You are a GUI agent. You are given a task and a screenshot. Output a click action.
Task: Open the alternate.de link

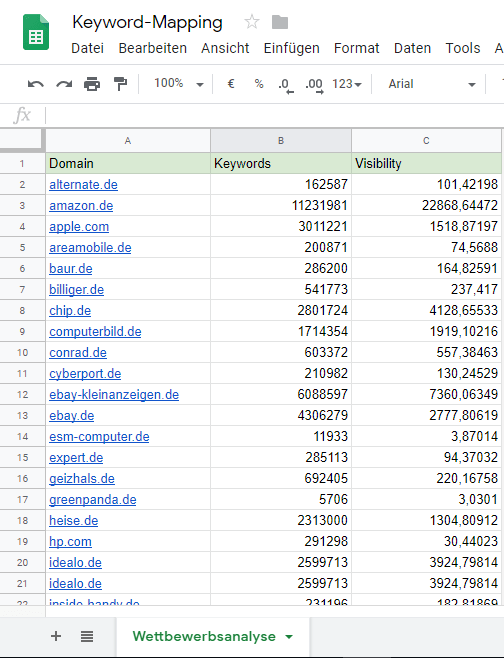click(x=83, y=185)
